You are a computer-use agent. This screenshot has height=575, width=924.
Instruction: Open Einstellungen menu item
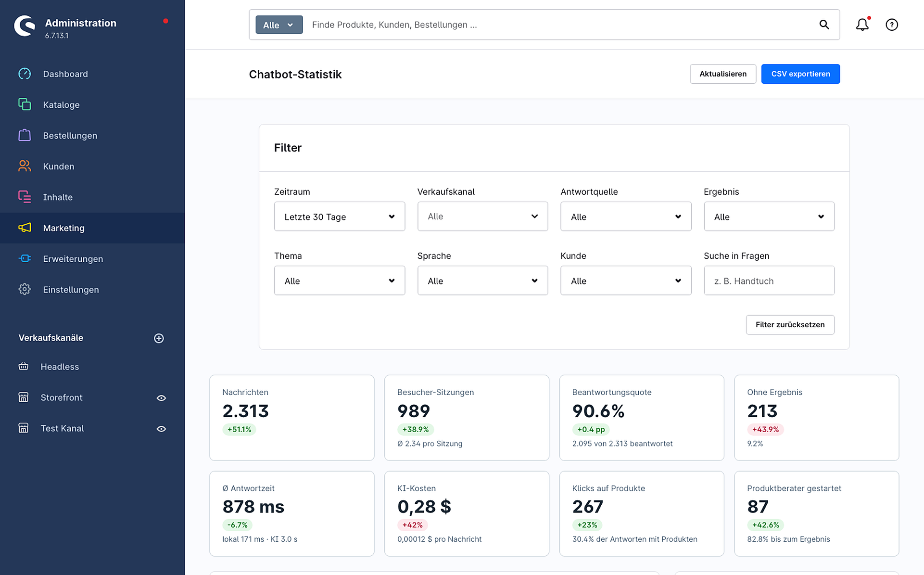point(92,289)
